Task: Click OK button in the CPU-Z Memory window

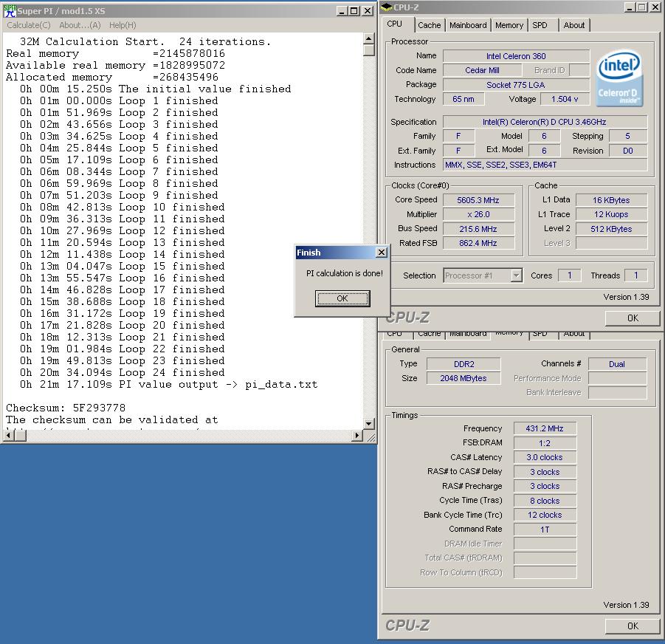Action: (x=633, y=626)
